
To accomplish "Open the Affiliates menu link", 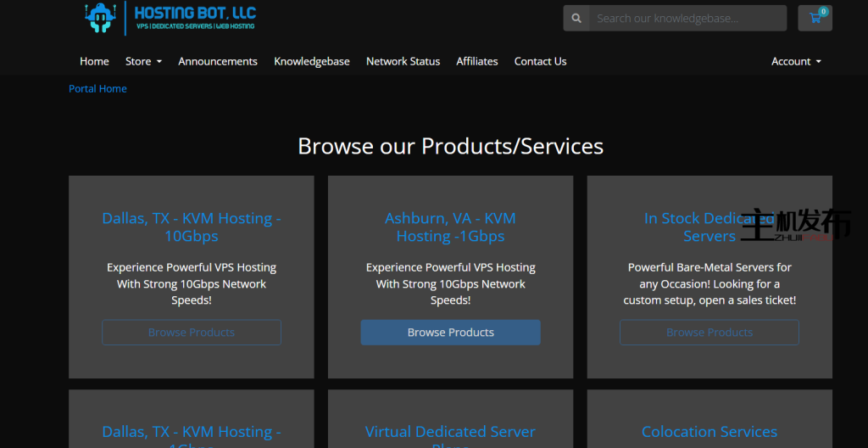I will click(477, 61).
